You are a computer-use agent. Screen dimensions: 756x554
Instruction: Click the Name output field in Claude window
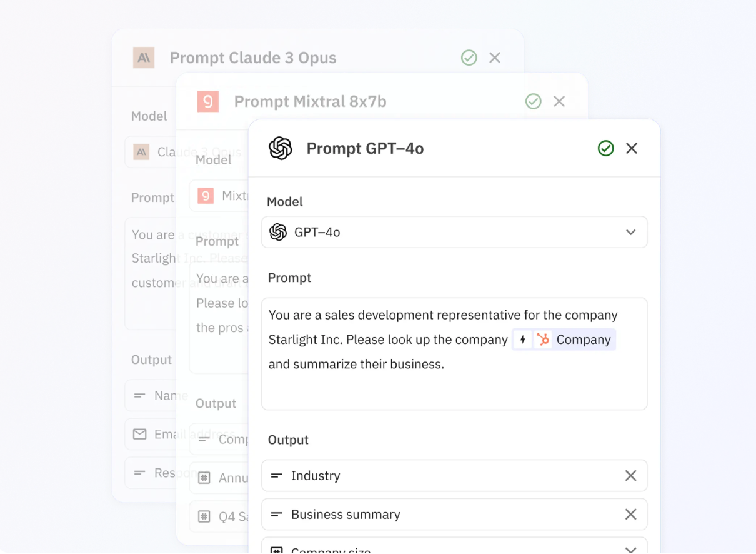pyautogui.click(x=151, y=396)
